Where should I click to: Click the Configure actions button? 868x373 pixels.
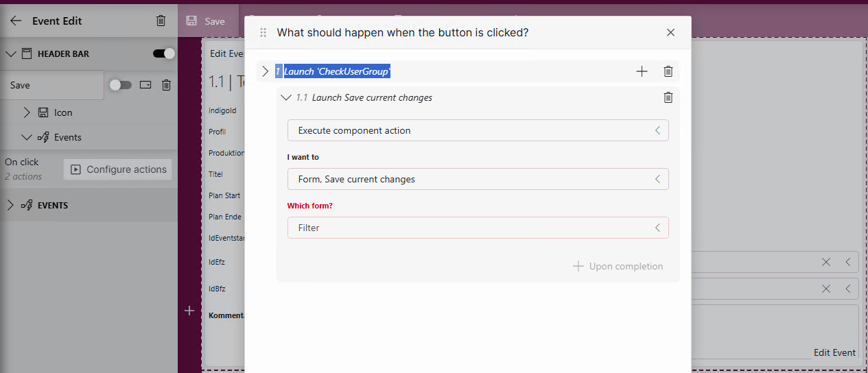118,169
